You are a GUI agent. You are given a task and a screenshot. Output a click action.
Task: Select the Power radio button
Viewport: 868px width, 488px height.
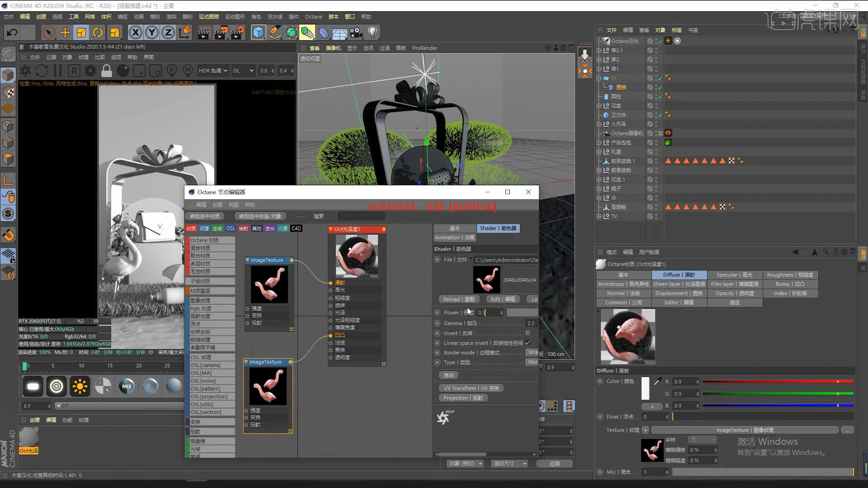pos(437,312)
